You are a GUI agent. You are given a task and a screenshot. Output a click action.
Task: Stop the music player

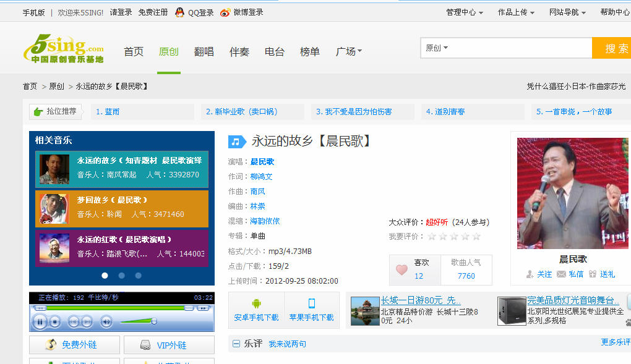click(x=55, y=322)
